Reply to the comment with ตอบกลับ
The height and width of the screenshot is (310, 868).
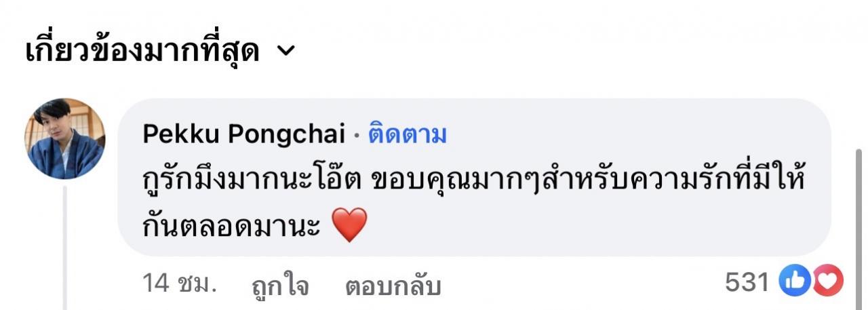click(393, 286)
